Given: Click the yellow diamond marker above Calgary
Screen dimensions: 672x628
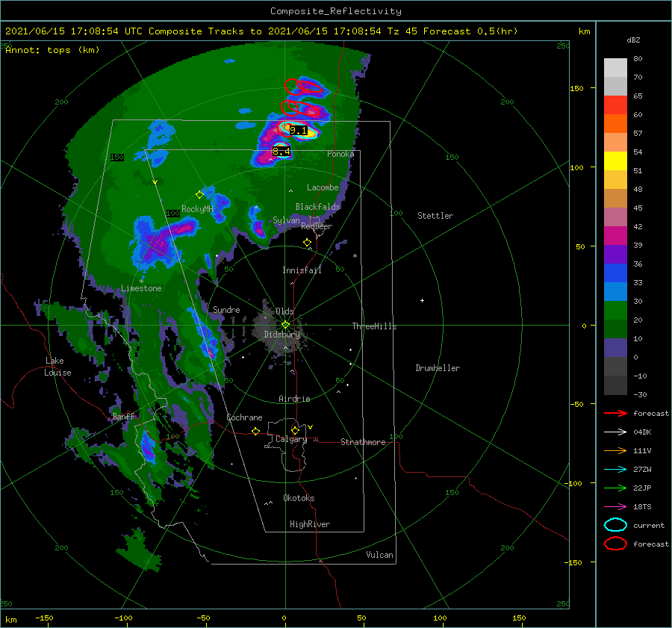Looking at the screenshot, I should 295,430.
